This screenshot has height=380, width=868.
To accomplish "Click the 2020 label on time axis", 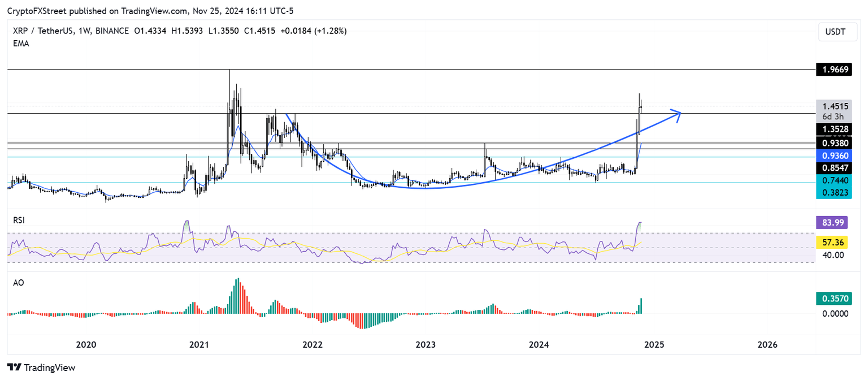I will (x=86, y=344).
